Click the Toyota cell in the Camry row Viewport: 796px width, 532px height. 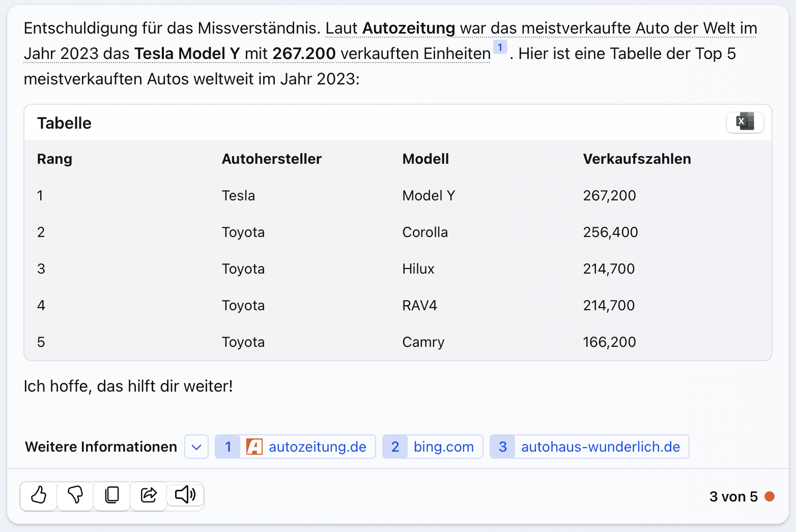click(x=243, y=342)
